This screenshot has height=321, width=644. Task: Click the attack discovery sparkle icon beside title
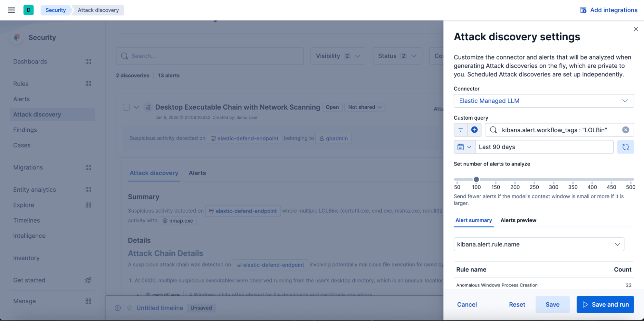point(148,107)
